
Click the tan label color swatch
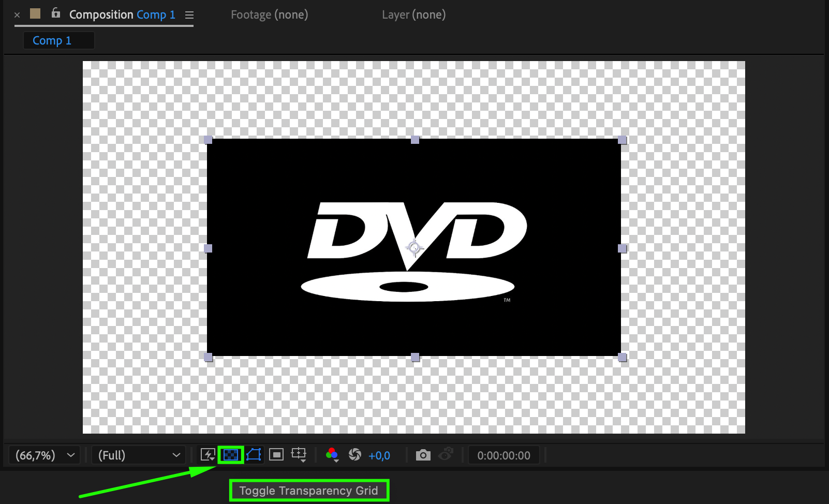35,13
